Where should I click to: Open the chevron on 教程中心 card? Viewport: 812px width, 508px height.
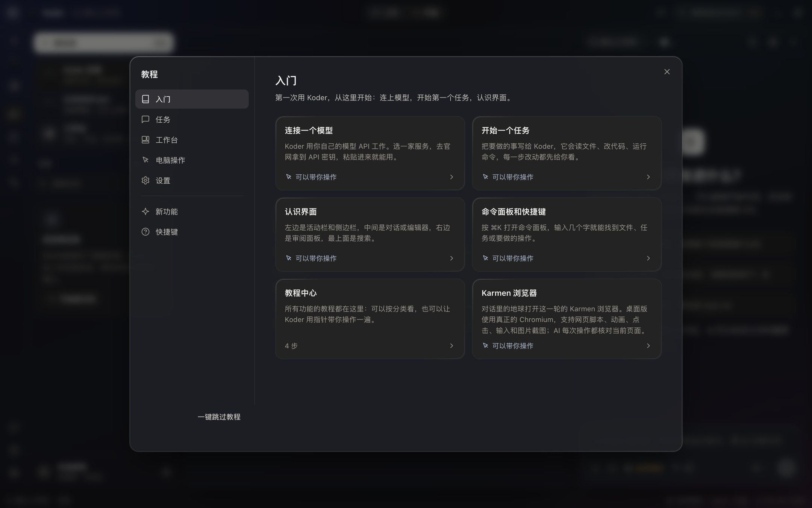tap(451, 346)
